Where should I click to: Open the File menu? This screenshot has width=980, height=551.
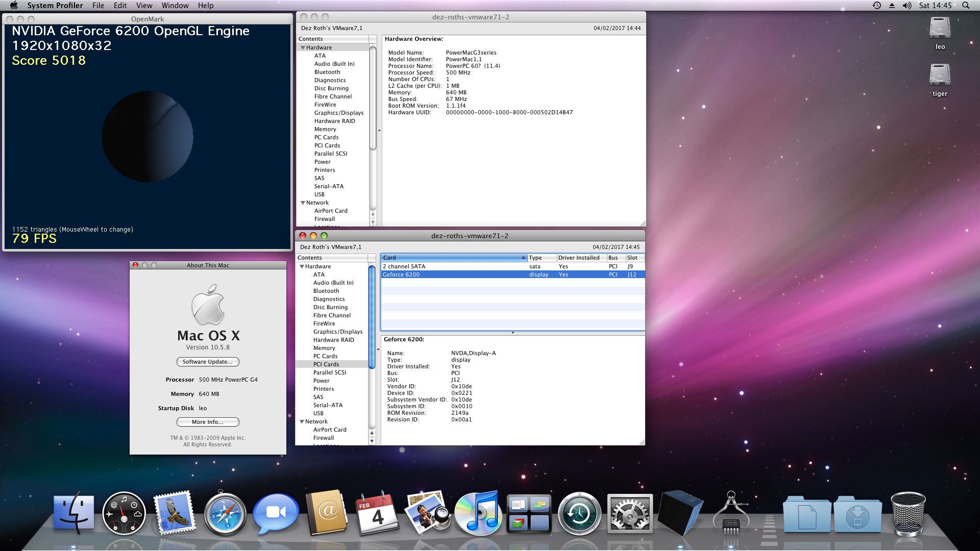tap(98, 5)
